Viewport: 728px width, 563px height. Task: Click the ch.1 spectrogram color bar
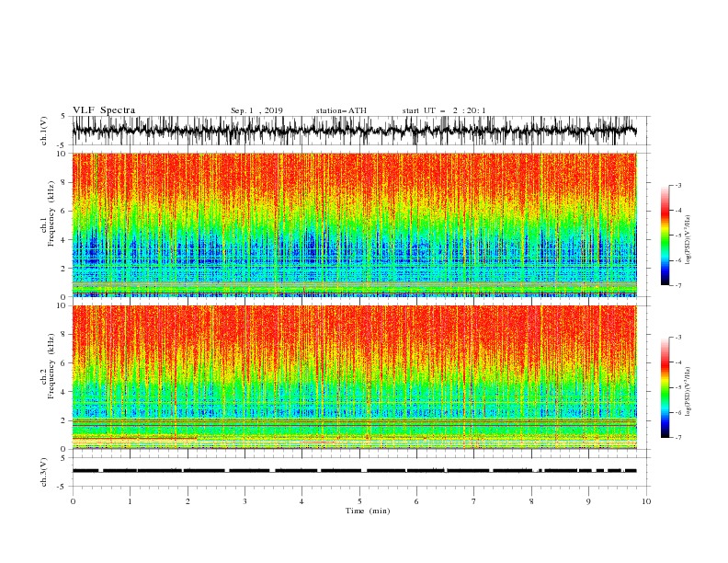tap(665, 236)
